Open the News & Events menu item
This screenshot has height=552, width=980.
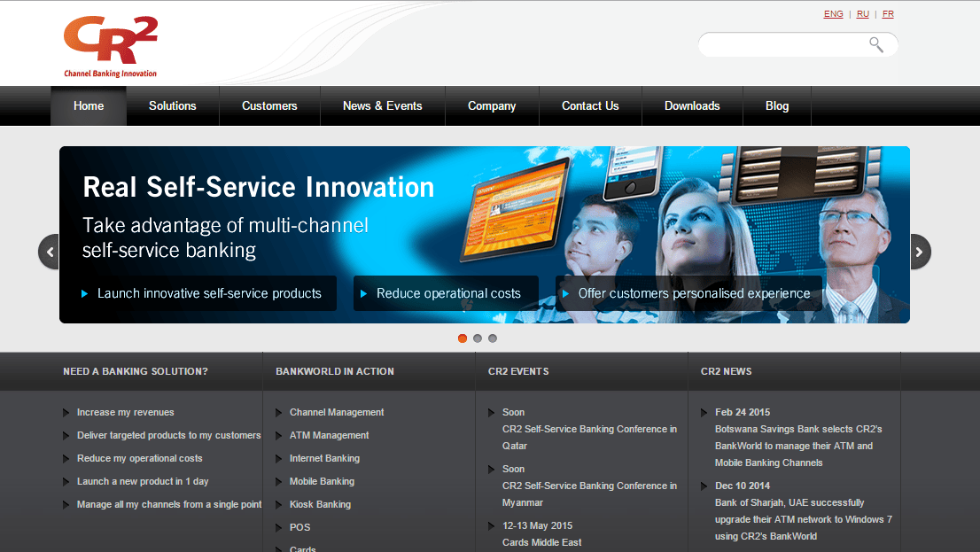coord(382,106)
